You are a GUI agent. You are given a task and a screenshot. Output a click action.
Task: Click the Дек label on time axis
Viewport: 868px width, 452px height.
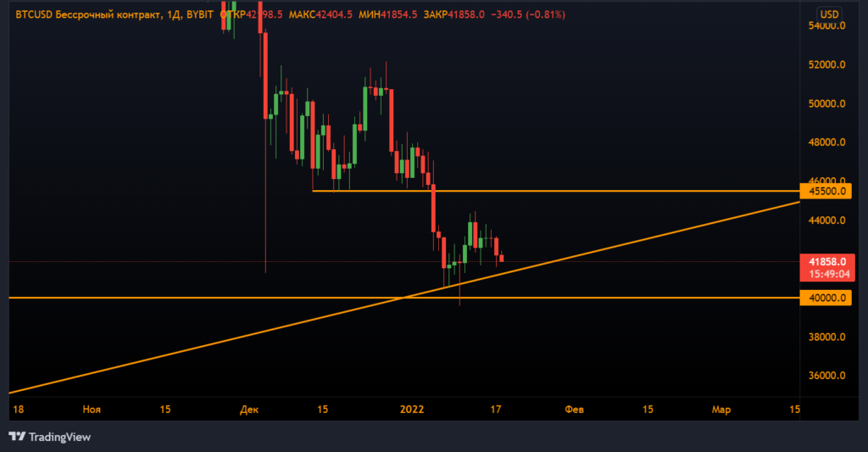coord(249,410)
